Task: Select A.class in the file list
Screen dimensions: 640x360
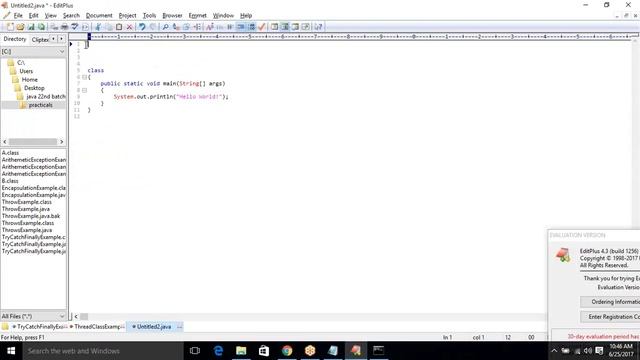Action: pos(10,153)
